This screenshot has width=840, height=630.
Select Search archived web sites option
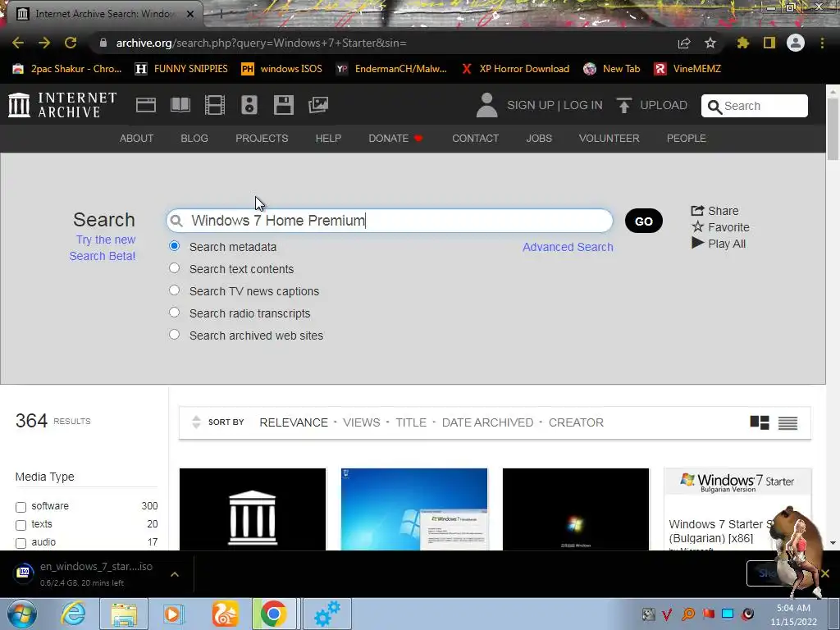pyautogui.click(x=174, y=335)
